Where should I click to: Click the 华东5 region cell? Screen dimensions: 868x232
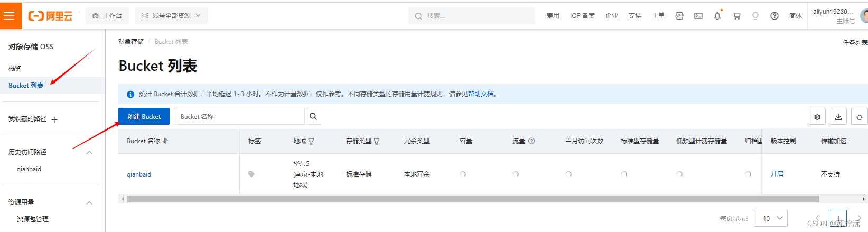pos(308,174)
